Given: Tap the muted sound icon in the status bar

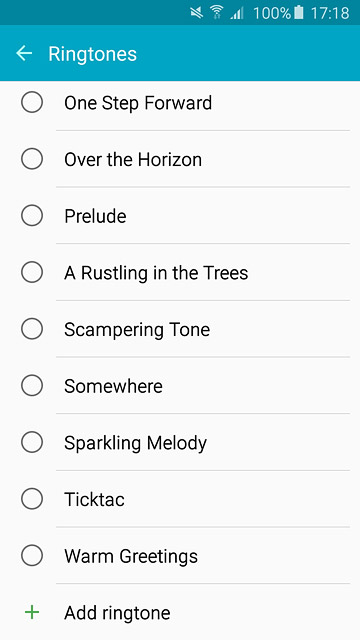Looking at the screenshot, I should [x=197, y=13].
